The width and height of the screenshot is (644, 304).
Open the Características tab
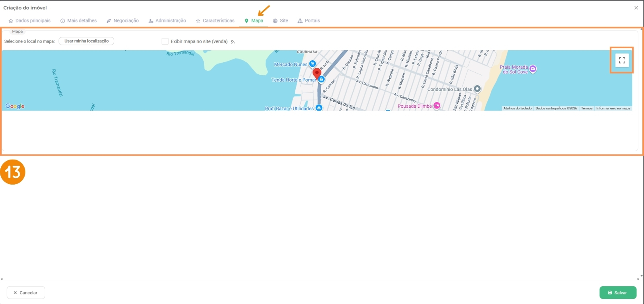pyautogui.click(x=215, y=21)
